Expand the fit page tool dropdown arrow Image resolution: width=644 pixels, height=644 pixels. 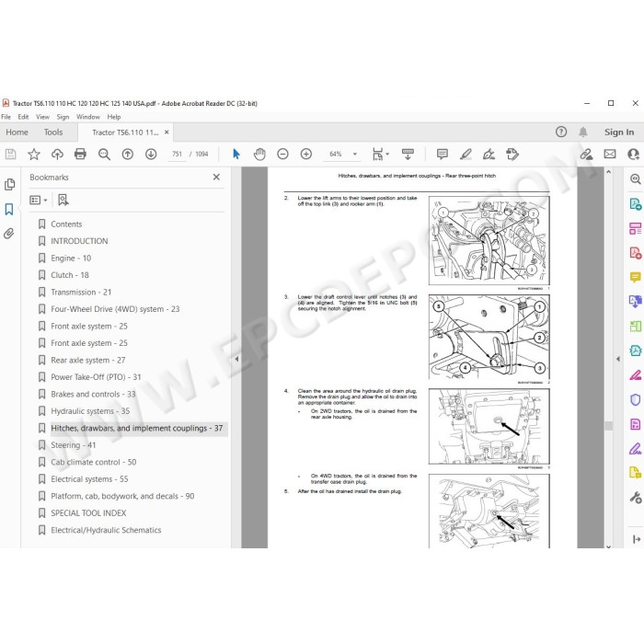click(x=387, y=155)
